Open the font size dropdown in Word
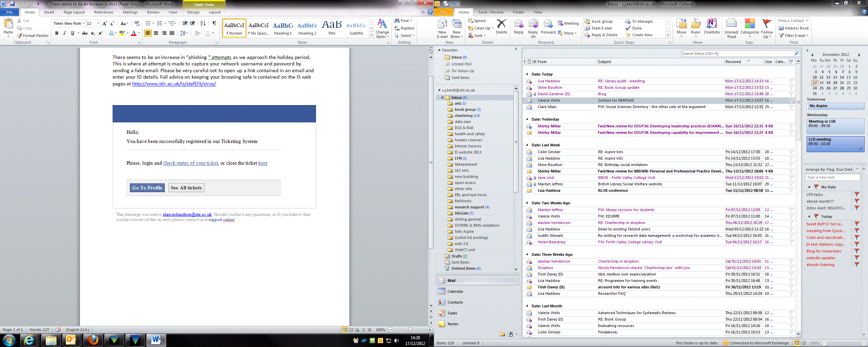This screenshot has width=868, height=347. pyautogui.click(x=98, y=23)
